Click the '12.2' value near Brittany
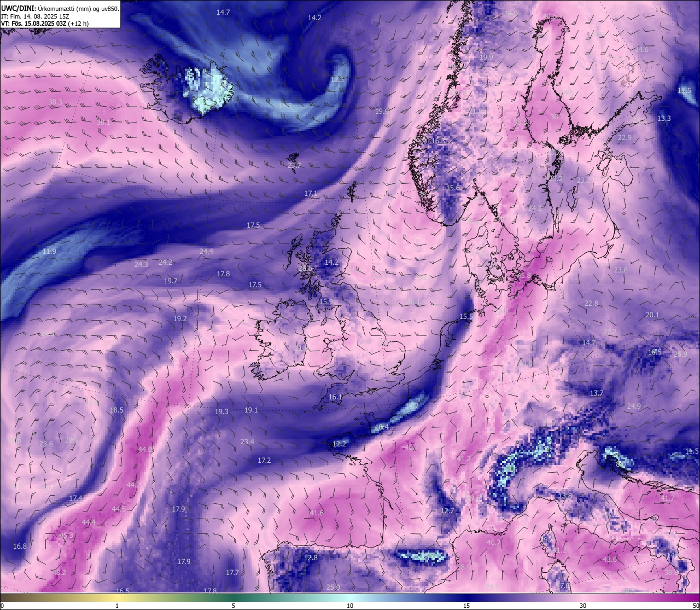Viewport: 700px width, 610px height. tap(339, 444)
